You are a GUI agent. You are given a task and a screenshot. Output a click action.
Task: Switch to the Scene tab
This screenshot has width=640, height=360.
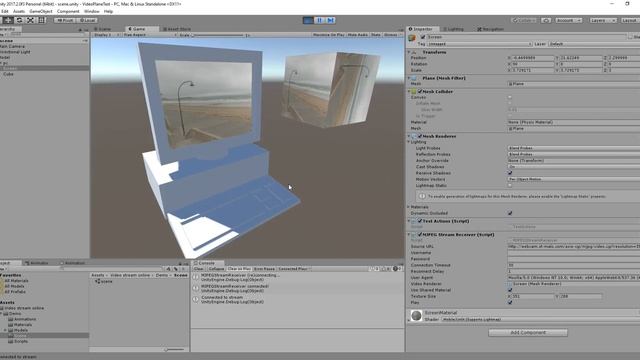[x=104, y=29]
